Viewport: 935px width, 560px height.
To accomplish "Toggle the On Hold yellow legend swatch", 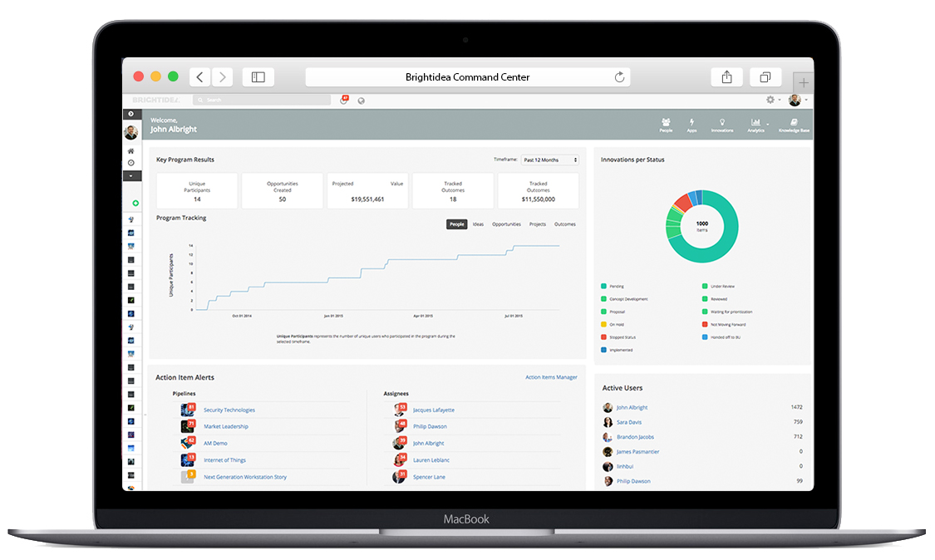I will click(x=603, y=324).
